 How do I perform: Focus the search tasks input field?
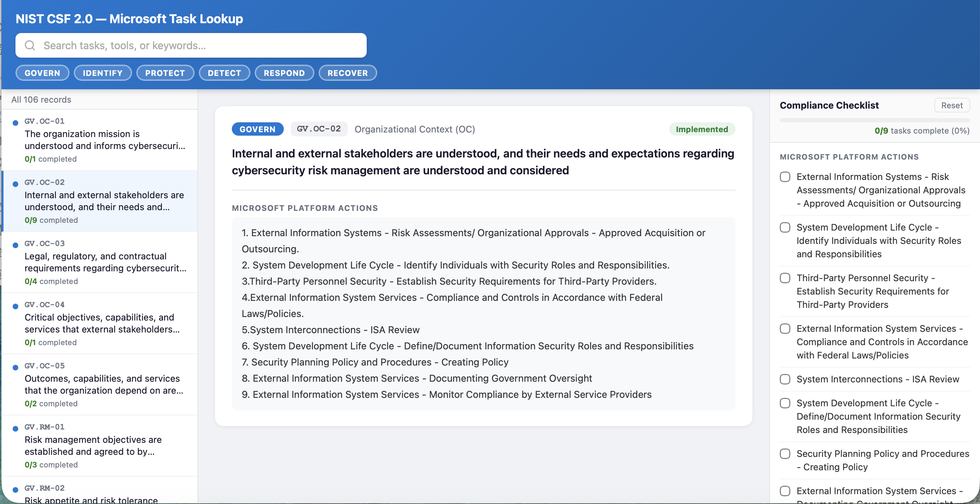click(x=191, y=45)
